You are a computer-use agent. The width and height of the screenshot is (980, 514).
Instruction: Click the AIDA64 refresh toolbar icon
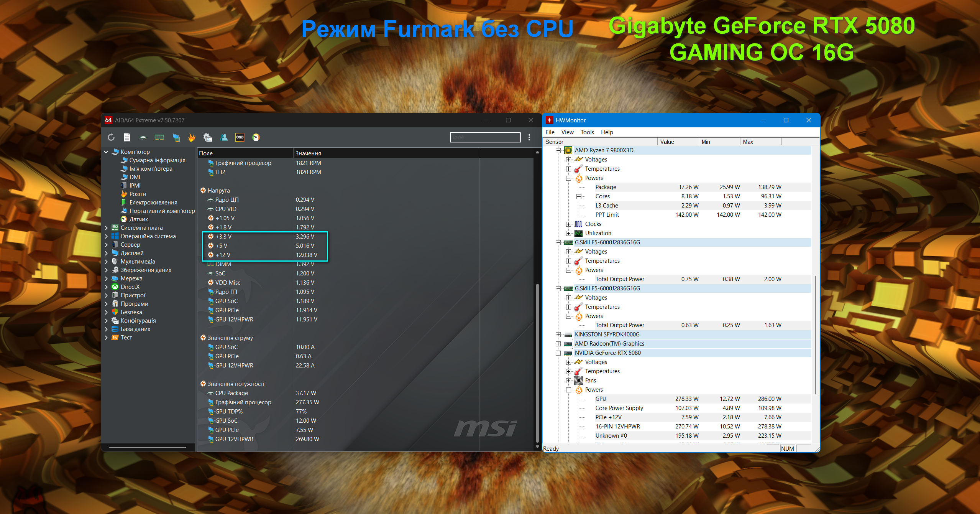pos(111,137)
